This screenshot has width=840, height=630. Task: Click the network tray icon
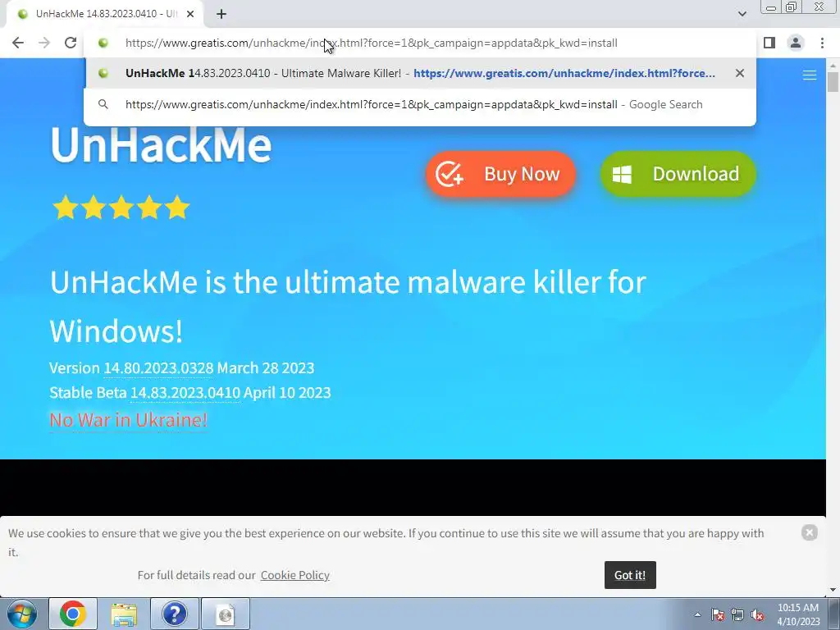(737, 614)
